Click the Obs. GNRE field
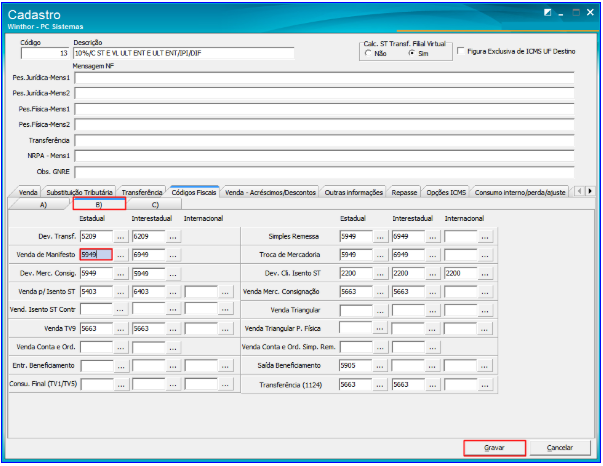This screenshot has height=466, width=603. tap(324, 172)
